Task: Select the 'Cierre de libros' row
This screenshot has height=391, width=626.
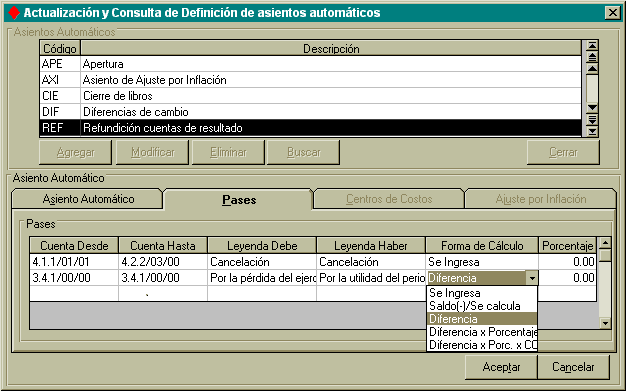Action: point(311,96)
